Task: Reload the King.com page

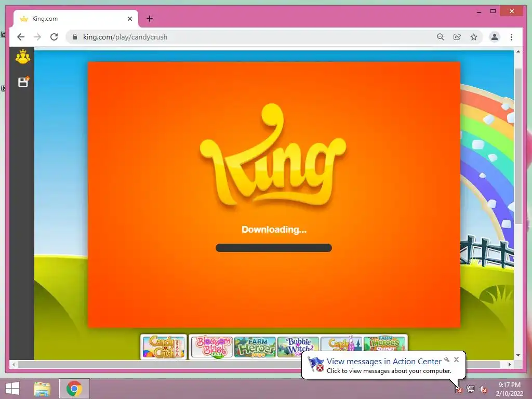Action: click(x=54, y=37)
